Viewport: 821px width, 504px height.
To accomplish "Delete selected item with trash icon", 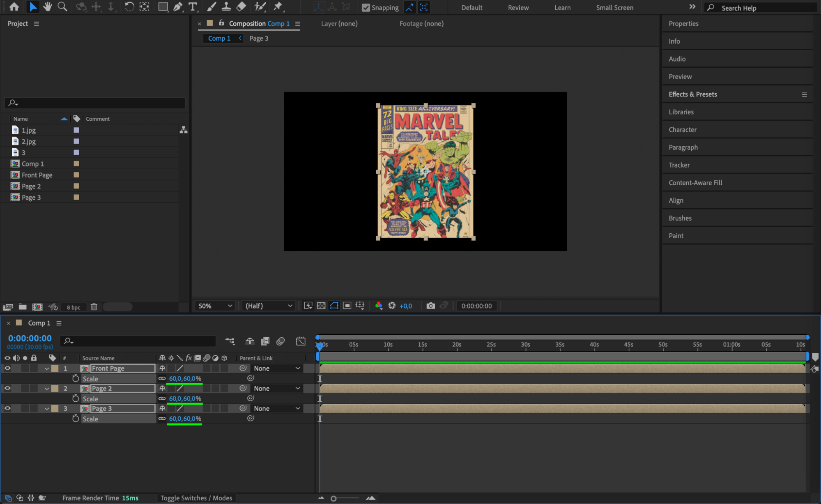I will [x=94, y=307].
